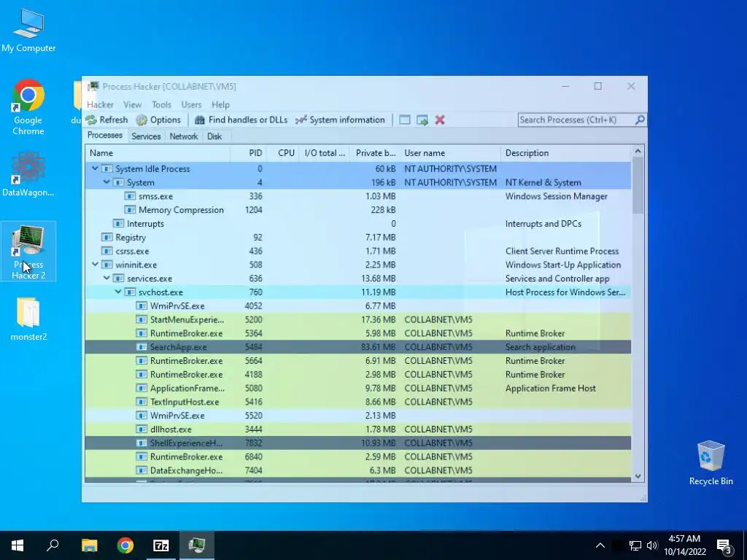Open Options from the toolbar
Viewport: 747px width, 560px height.
click(x=158, y=120)
